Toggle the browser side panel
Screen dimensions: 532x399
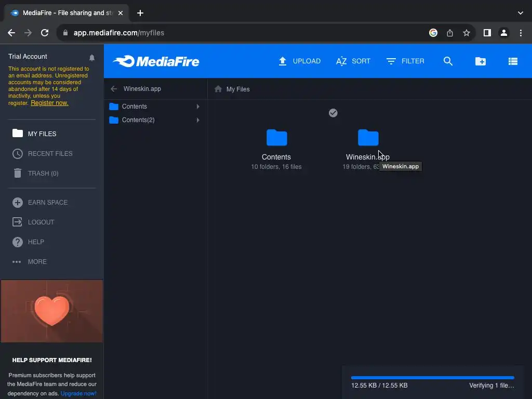487,33
